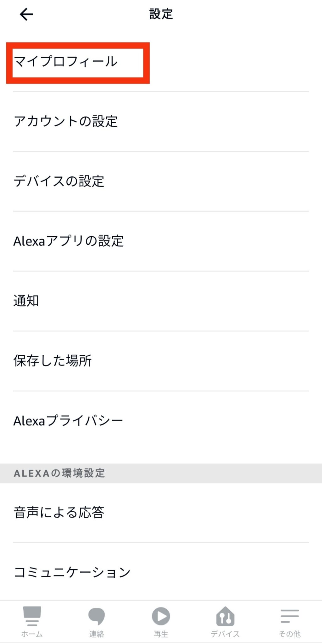The width and height of the screenshot is (322, 644).
Task: Tap the デバイス label in bottom bar
Action: coord(225,634)
